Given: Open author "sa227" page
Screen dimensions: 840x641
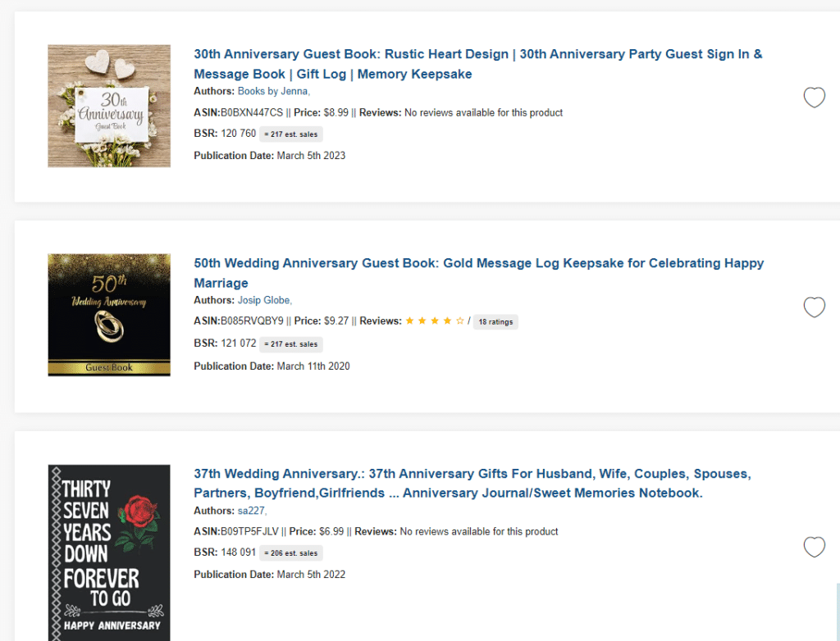Looking at the screenshot, I should (249, 510).
